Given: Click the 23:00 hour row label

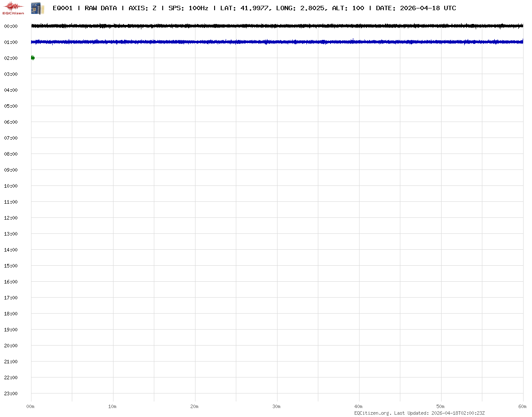Looking at the screenshot, I should (x=11, y=393).
